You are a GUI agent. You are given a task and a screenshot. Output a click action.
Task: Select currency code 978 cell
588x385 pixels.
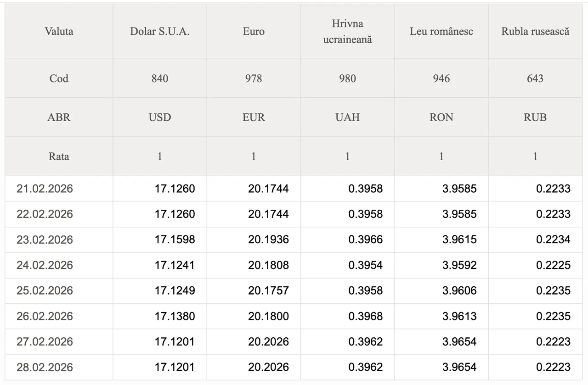[x=254, y=78]
